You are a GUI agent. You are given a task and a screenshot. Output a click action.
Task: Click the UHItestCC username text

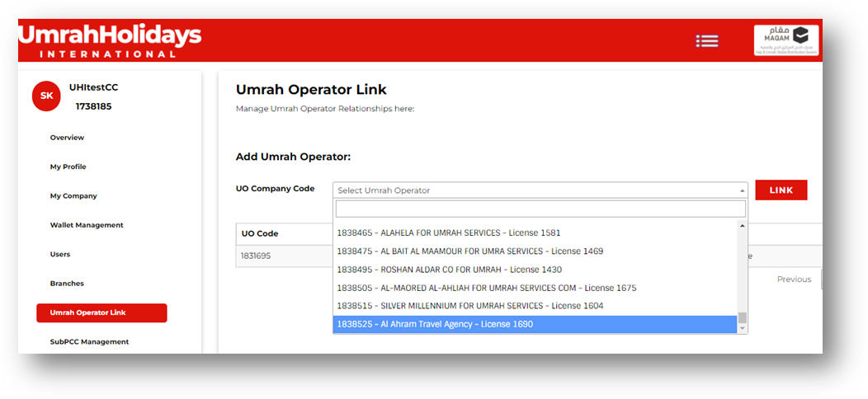(93, 87)
